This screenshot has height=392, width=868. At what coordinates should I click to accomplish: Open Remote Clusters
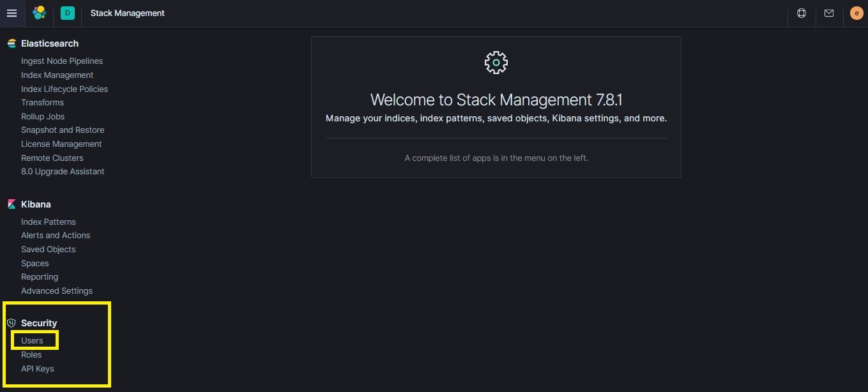52,158
